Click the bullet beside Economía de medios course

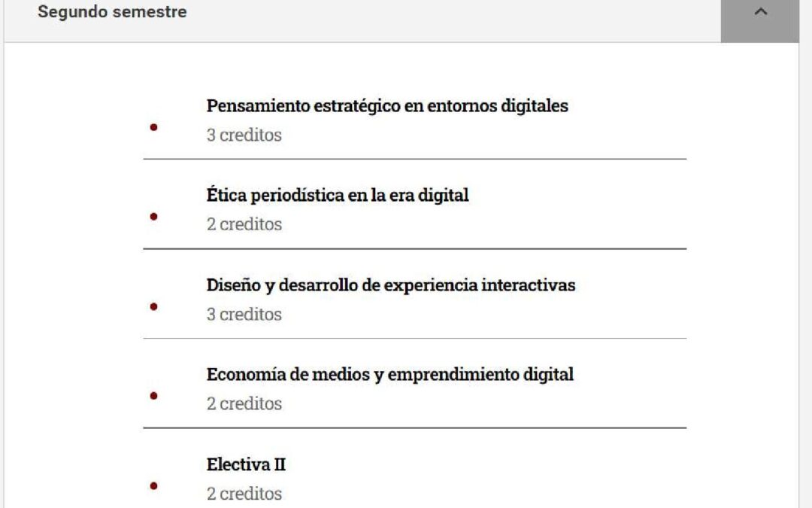154,396
